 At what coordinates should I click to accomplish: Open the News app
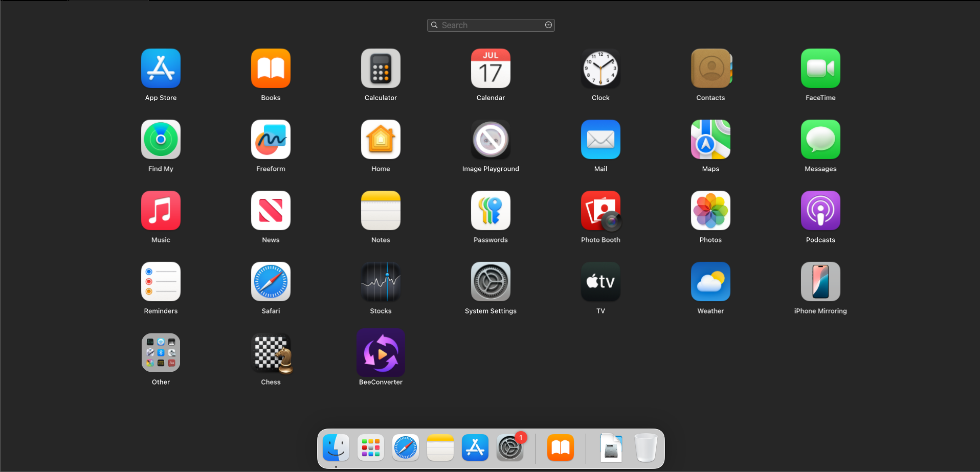[x=271, y=211]
